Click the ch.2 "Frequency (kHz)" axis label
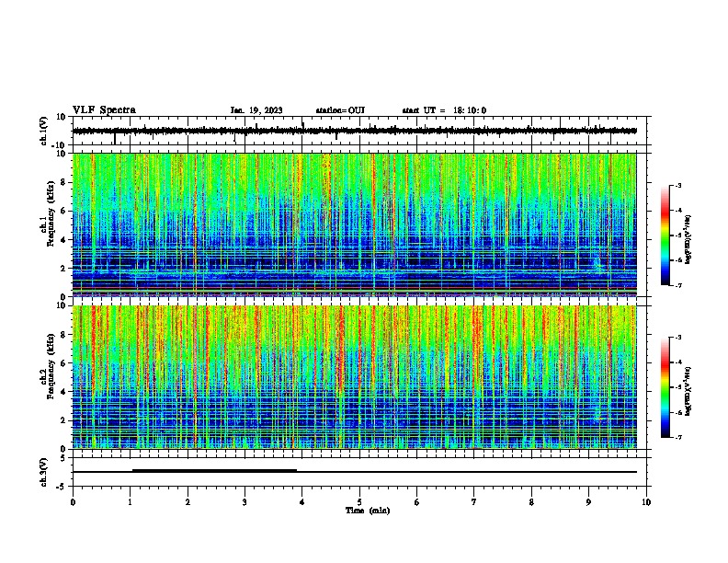The image size is (728, 563). [x=51, y=366]
